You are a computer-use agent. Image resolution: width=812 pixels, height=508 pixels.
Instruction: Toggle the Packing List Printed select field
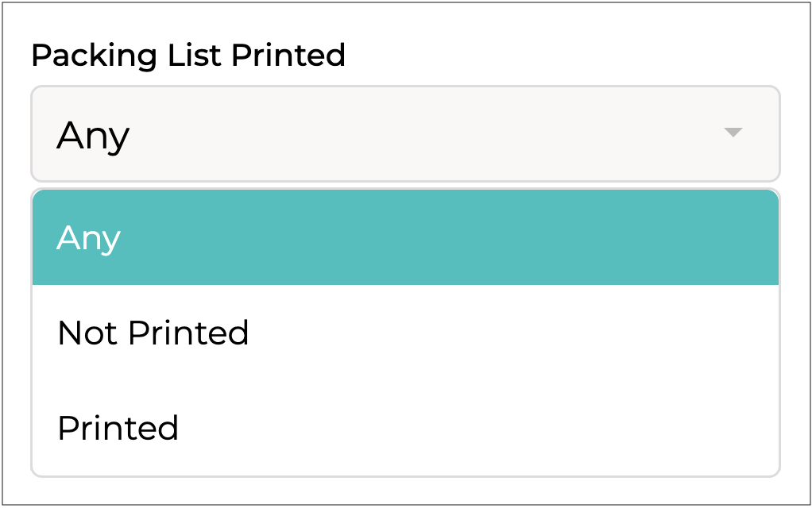(405, 133)
